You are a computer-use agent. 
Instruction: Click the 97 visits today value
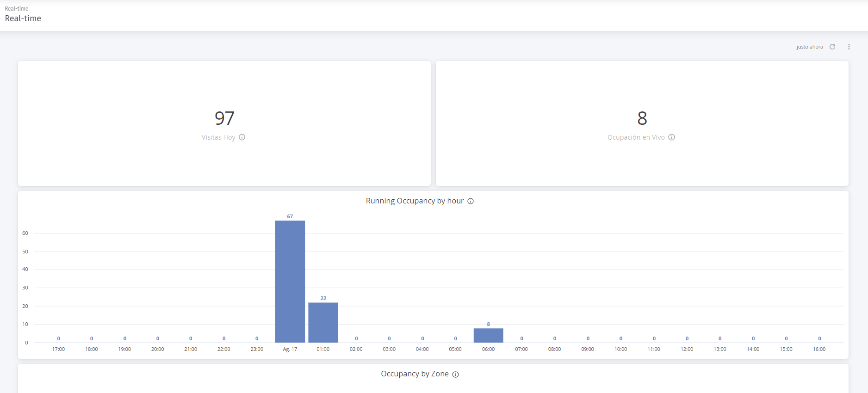coord(224,118)
